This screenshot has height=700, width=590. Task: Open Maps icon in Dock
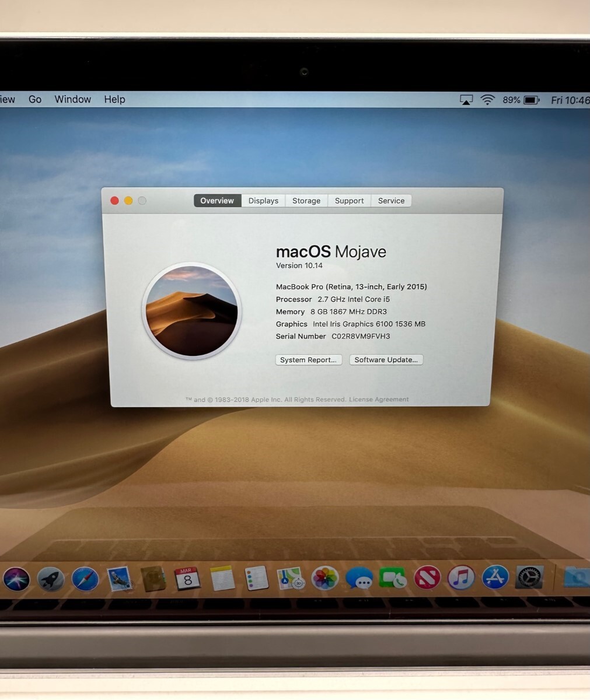(x=291, y=579)
